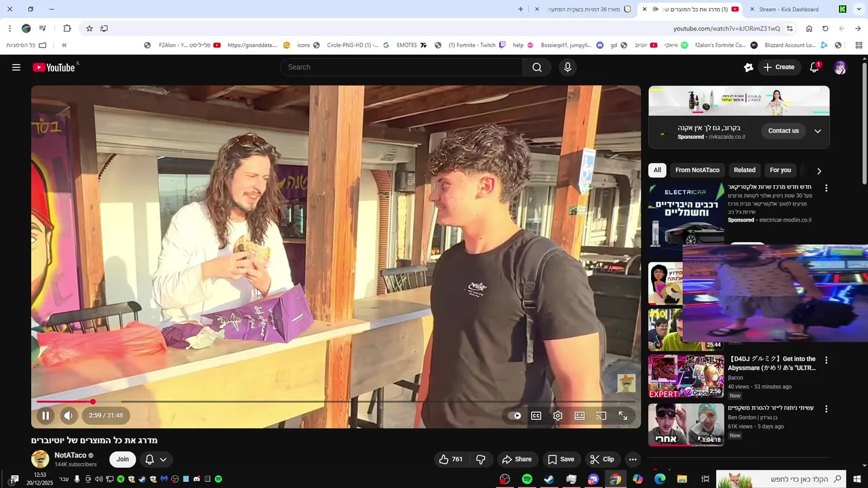Reload the page in the browser
This screenshot has height=488, width=868.
(825, 28)
